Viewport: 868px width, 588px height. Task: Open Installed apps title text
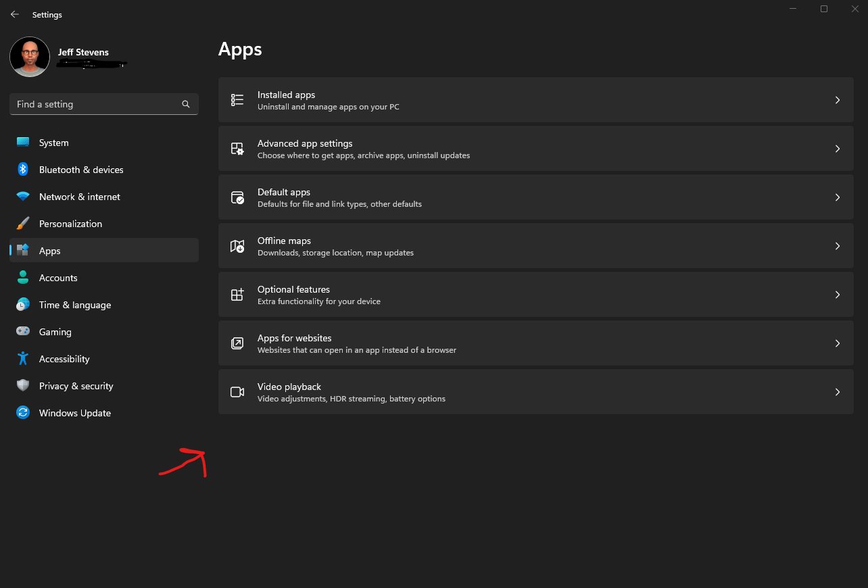(x=286, y=95)
